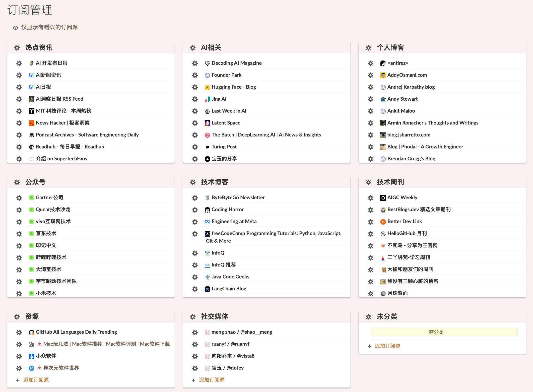Open settings gear for 未分类 category
This screenshot has height=392, width=533.
click(x=368, y=317)
